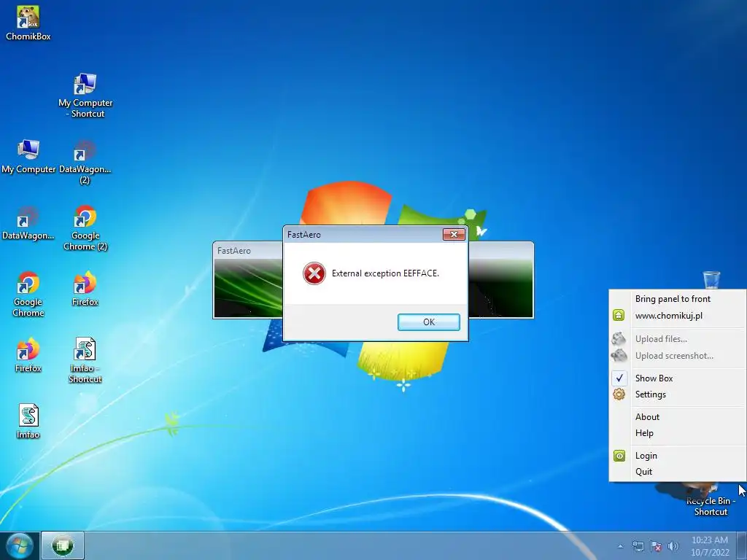Click the background FastAero window title bar
This screenshot has height=560, width=747.
pos(248,251)
